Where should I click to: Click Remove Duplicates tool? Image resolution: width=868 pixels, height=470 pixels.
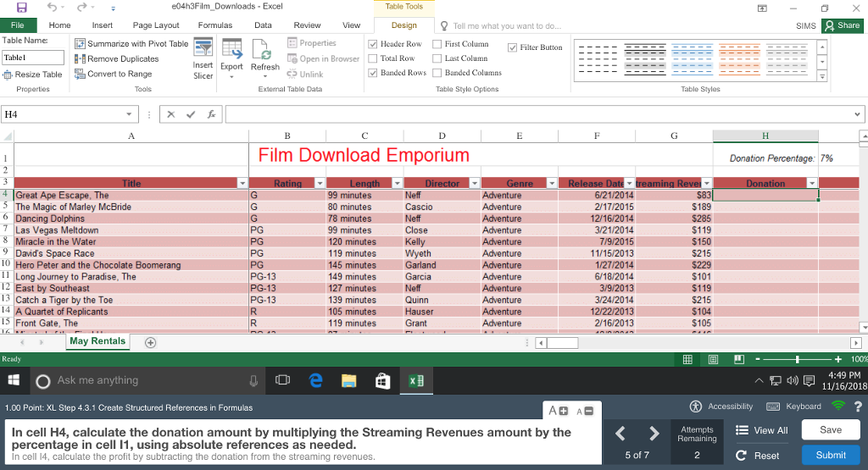tap(117, 58)
